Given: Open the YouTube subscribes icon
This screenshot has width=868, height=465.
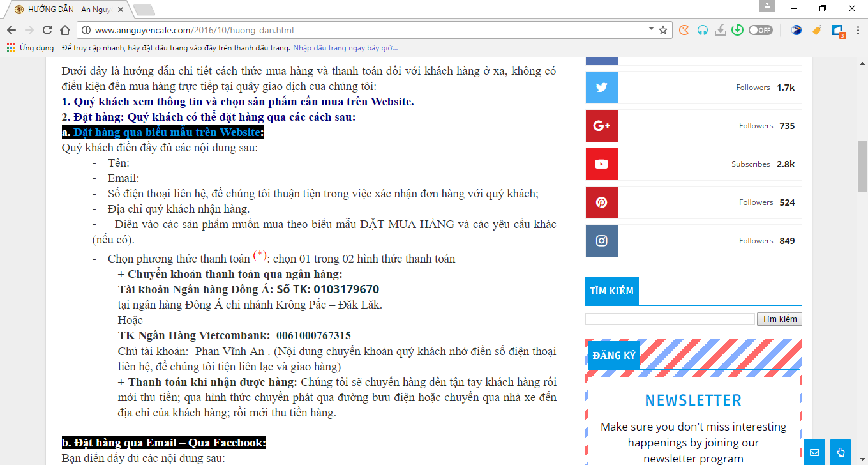Looking at the screenshot, I should click(x=601, y=164).
